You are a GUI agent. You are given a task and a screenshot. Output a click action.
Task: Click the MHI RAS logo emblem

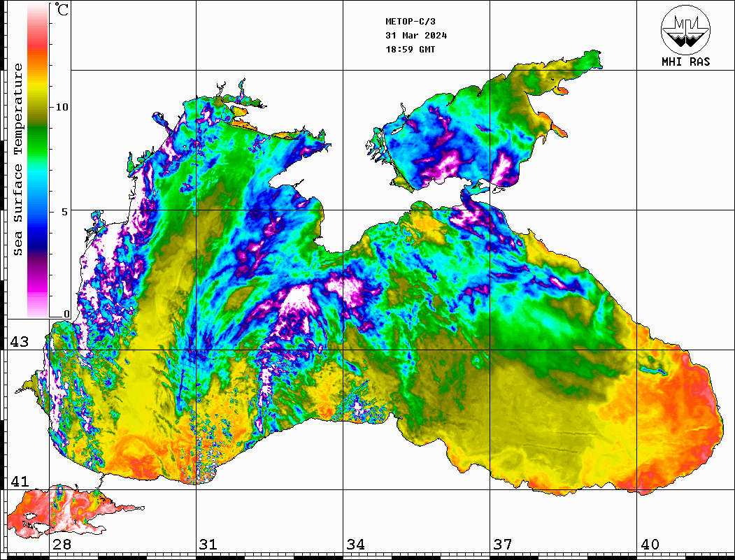tap(686, 29)
